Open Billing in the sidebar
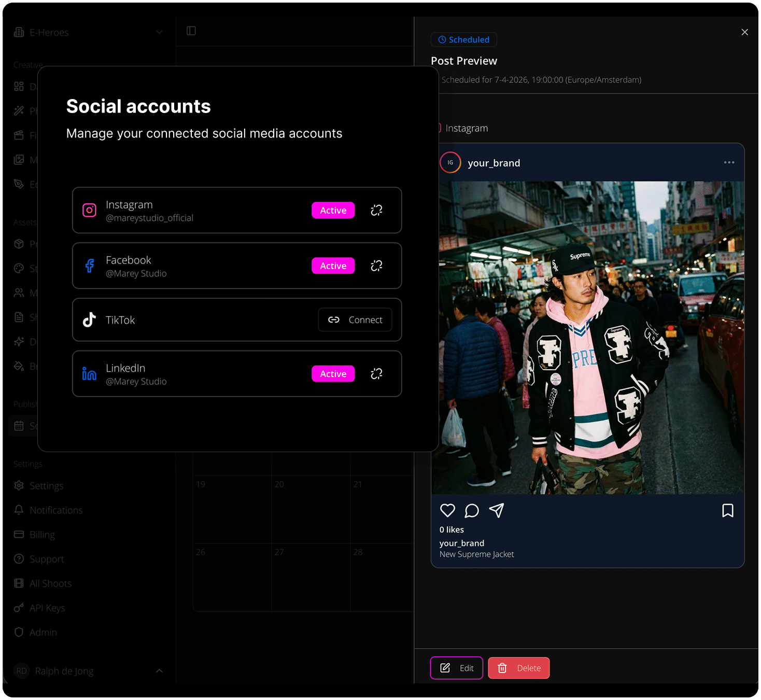This screenshot has width=761, height=700. pyautogui.click(x=42, y=535)
